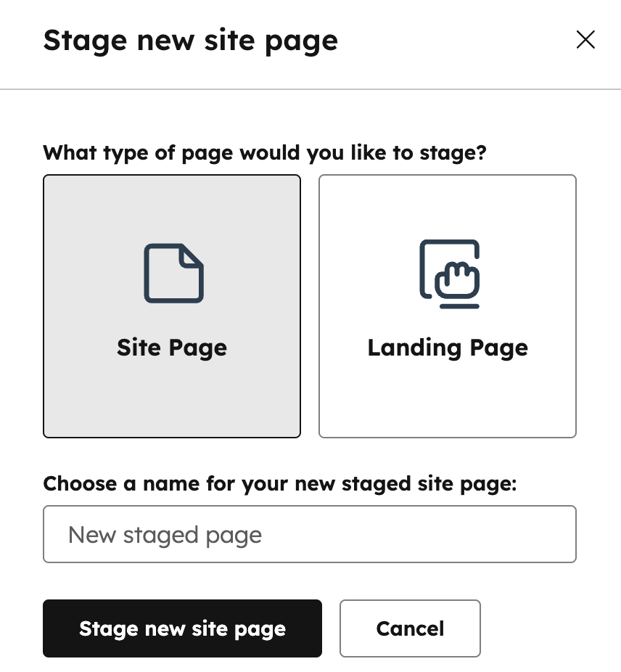Click the New staged page name field
The width and height of the screenshot is (621, 672).
tap(310, 533)
